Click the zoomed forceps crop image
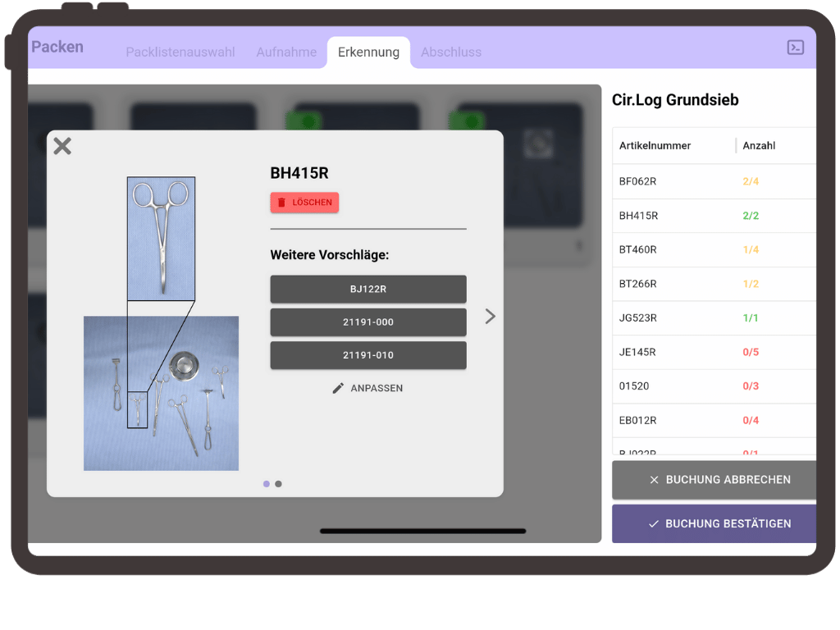Viewport: 840px width, 630px height. point(161,238)
